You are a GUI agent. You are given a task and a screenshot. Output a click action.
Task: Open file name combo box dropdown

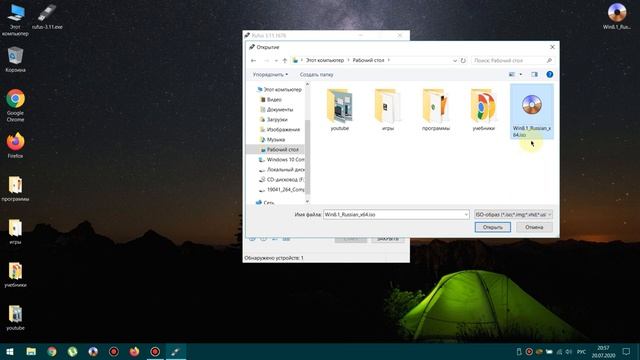tap(466, 214)
